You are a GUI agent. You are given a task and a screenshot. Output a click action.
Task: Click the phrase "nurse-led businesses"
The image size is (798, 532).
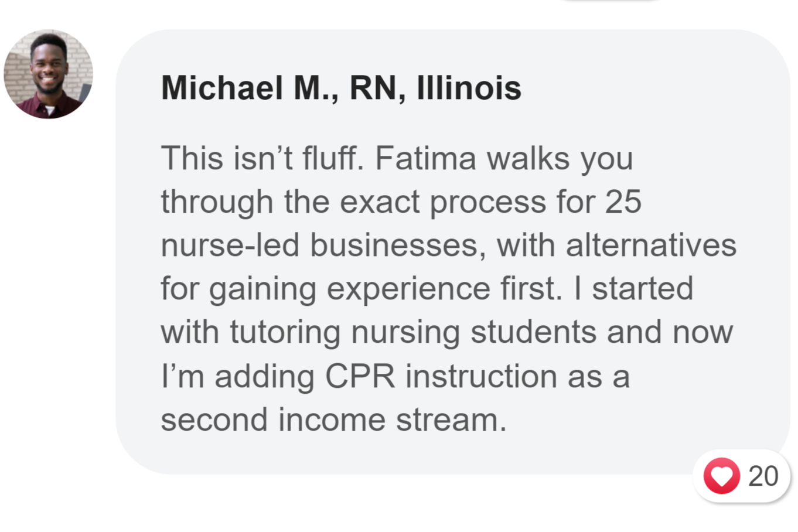click(x=320, y=245)
